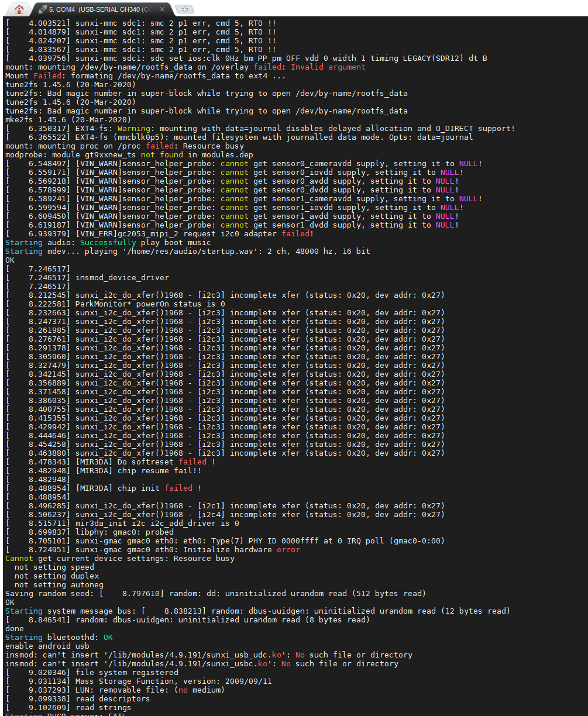Close the COM4 USB-SERIAL session tab
The height and width of the screenshot is (716, 588).
(162, 9)
